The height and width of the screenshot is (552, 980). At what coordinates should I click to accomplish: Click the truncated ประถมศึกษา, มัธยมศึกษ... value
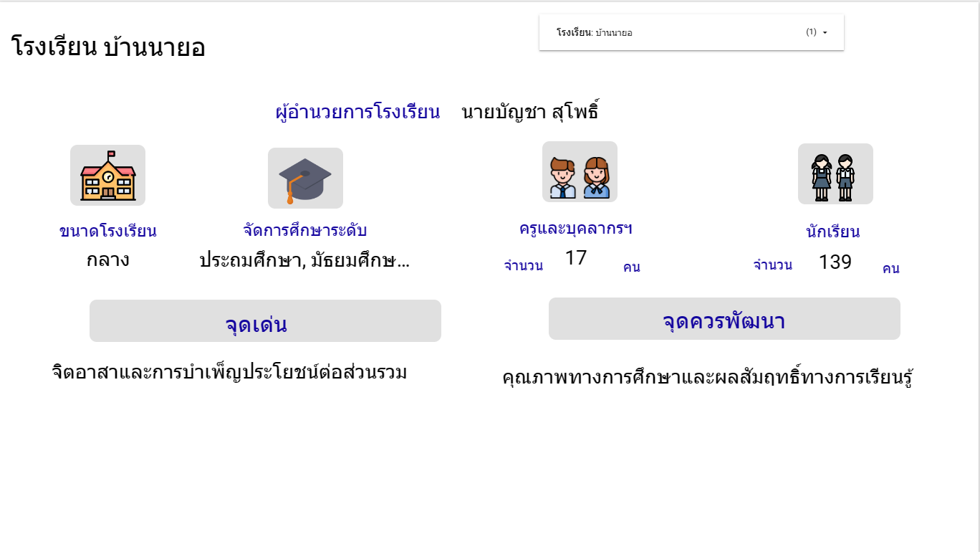click(x=304, y=260)
